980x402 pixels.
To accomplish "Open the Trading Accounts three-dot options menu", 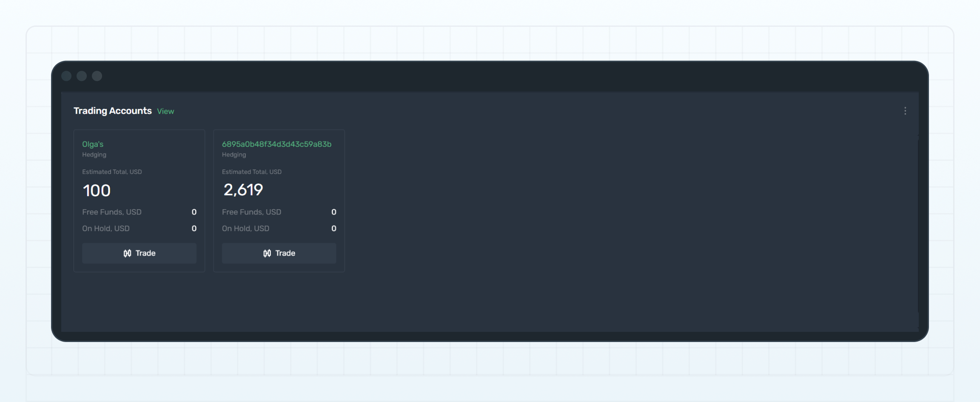I will [905, 111].
